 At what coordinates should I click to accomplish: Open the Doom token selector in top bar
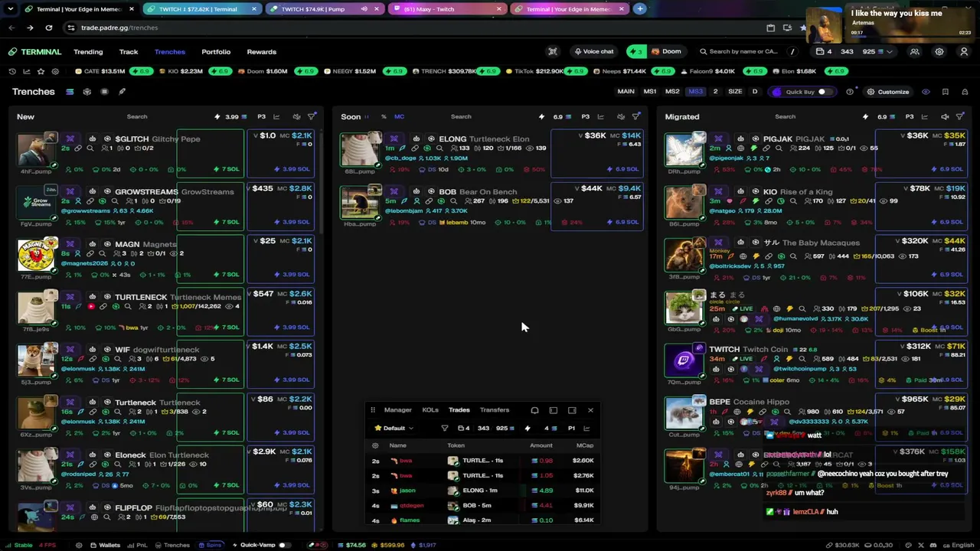(x=665, y=52)
